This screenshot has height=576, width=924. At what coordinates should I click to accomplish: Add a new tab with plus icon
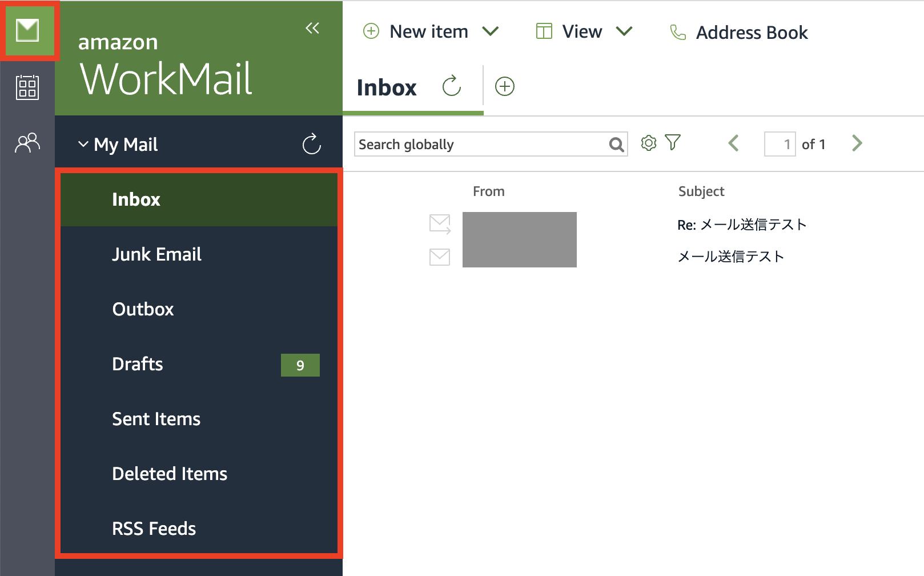point(504,86)
